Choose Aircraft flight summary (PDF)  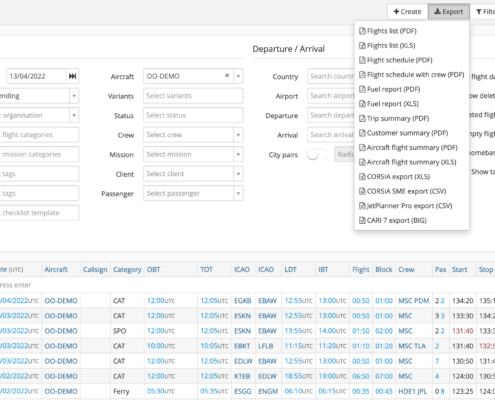tap(408, 148)
